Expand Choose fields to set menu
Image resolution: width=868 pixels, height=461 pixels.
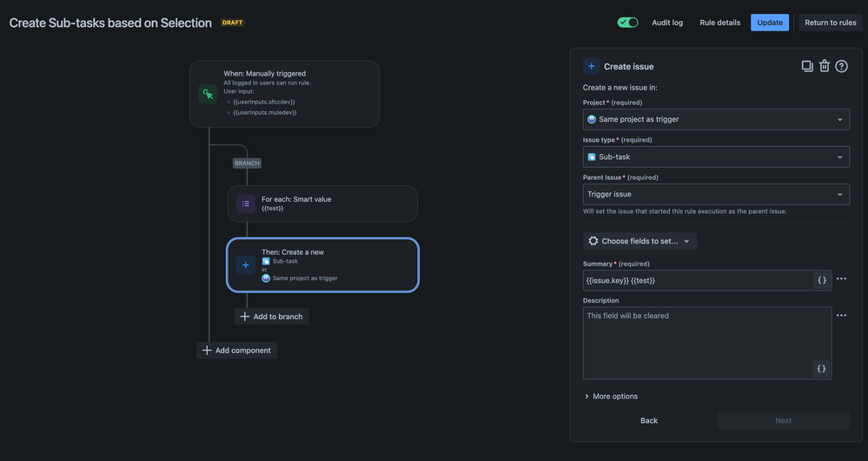click(639, 241)
